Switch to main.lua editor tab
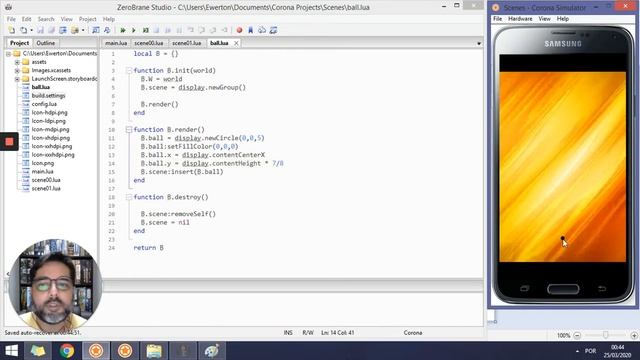This screenshot has width=640, height=360. [116, 43]
